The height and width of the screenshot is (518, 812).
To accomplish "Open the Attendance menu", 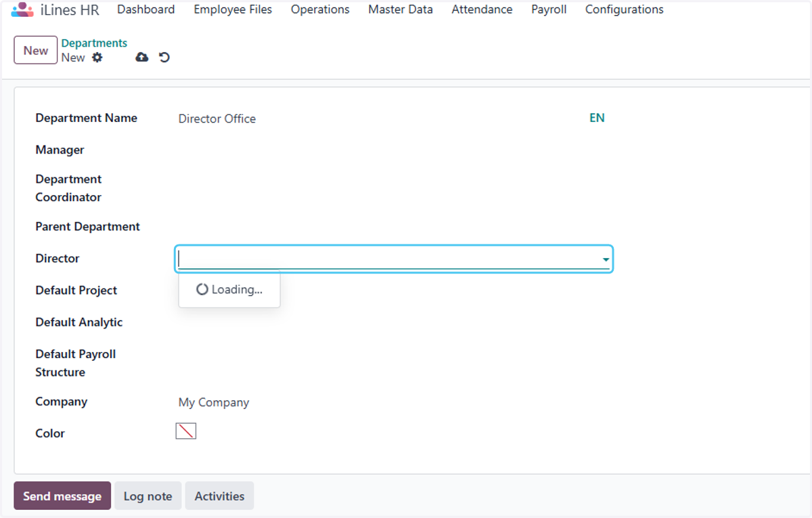I will click(x=482, y=9).
